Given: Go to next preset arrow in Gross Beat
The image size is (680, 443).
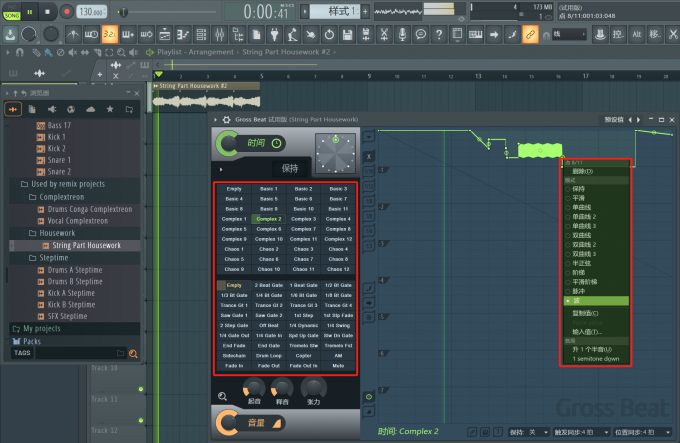Looking at the screenshot, I should pyautogui.click(x=638, y=120).
